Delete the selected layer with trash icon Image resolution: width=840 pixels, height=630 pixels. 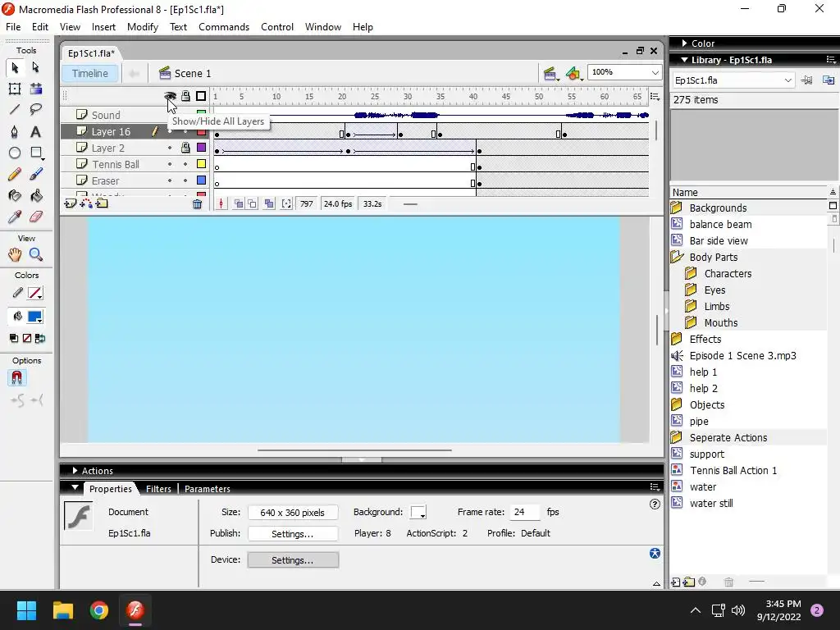point(197,203)
